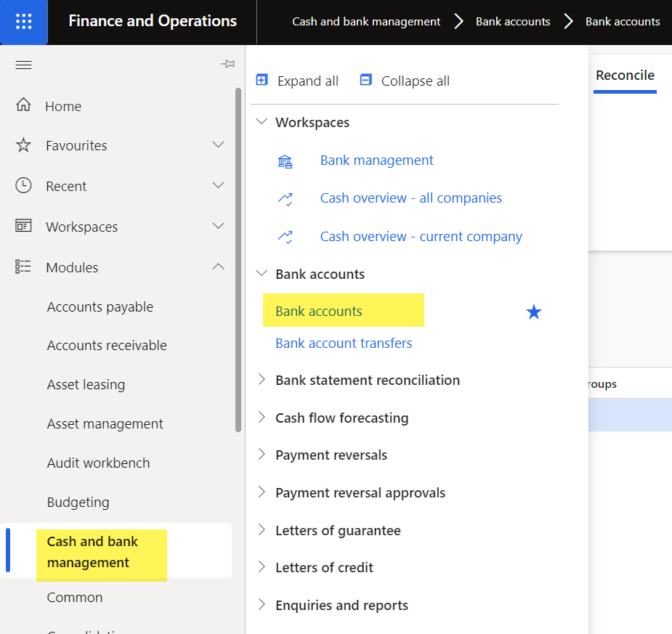Image resolution: width=672 pixels, height=634 pixels.
Task: Select Budgeting module
Action: tap(78, 502)
